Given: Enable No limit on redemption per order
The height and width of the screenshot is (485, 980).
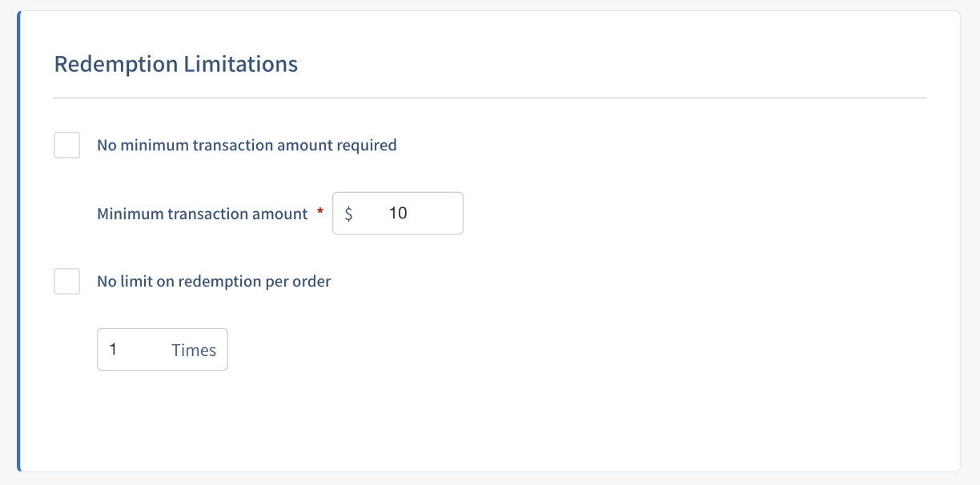Looking at the screenshot, I should [x=67, y=282].
